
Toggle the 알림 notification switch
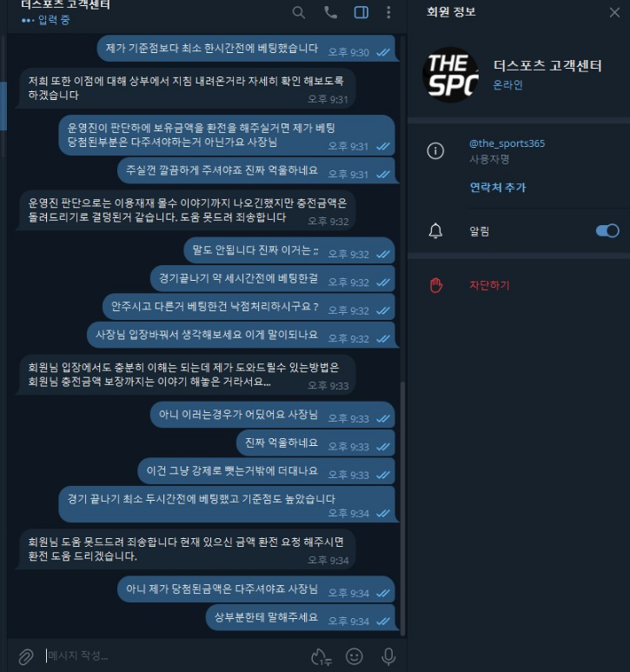tap(607, 231)
